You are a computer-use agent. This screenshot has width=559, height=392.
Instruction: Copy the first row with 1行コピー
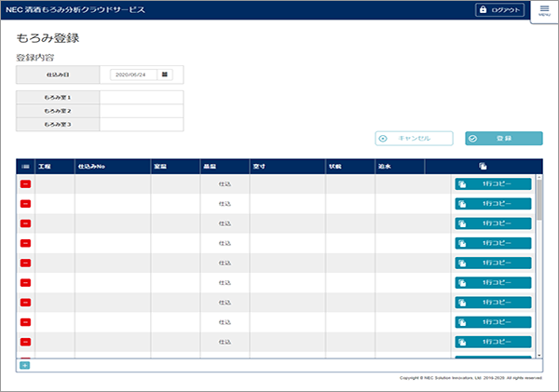pos(493,184)
